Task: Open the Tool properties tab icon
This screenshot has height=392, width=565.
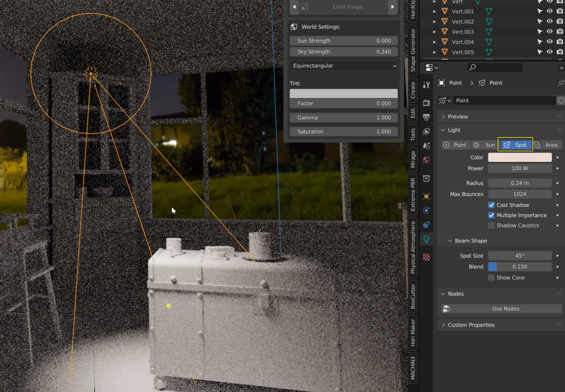Action: (426, 85)
